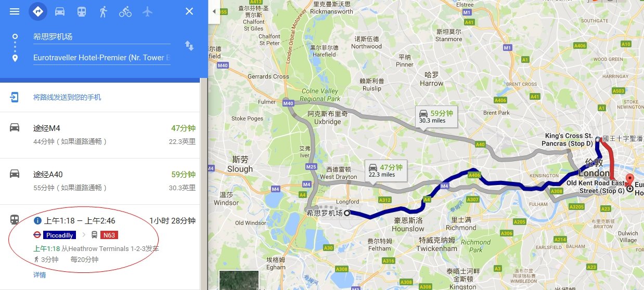Viewport: 644px width, 290px height.
Task: Select the public transit mode icon
Action: point(82,11)
